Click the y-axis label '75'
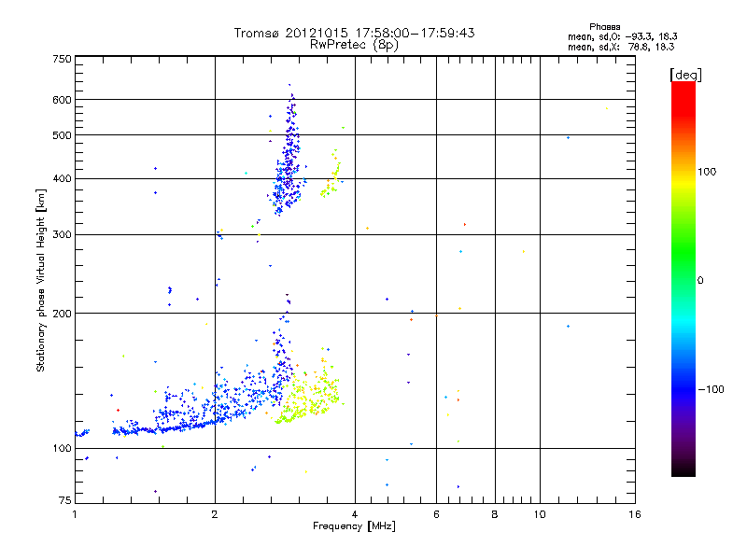This screenshot has height=560, width=747. 65,500
